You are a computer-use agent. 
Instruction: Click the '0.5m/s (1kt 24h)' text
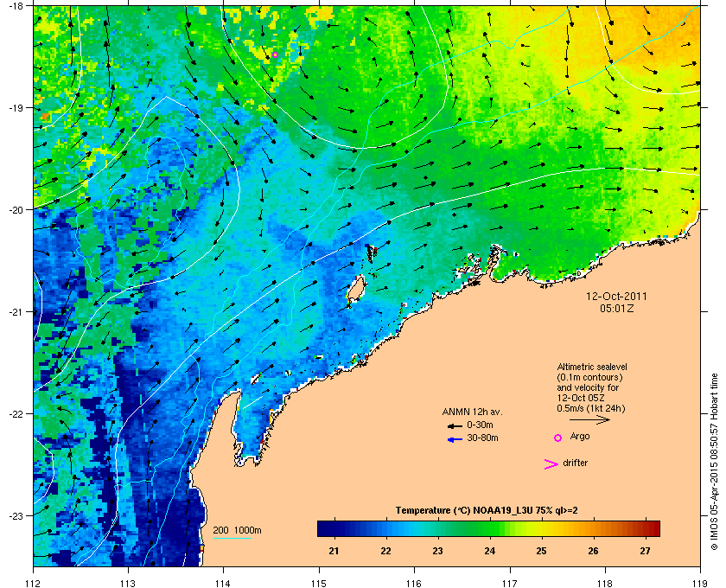pyautogui.click(x=591, y=409)
